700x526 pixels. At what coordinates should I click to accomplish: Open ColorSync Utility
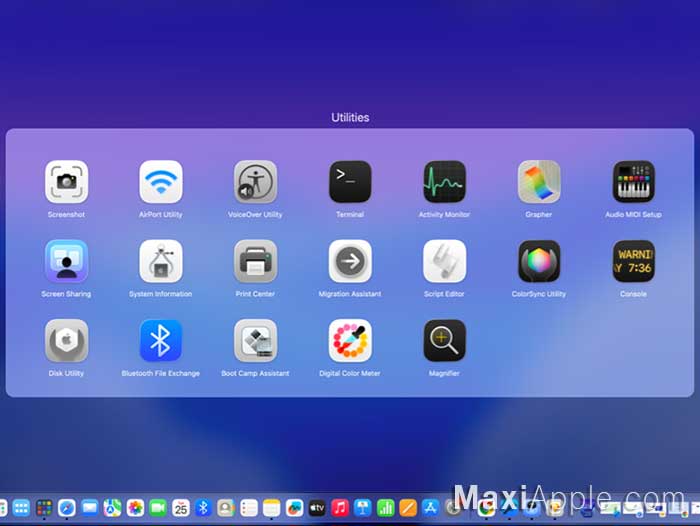[x=539, y=261]
